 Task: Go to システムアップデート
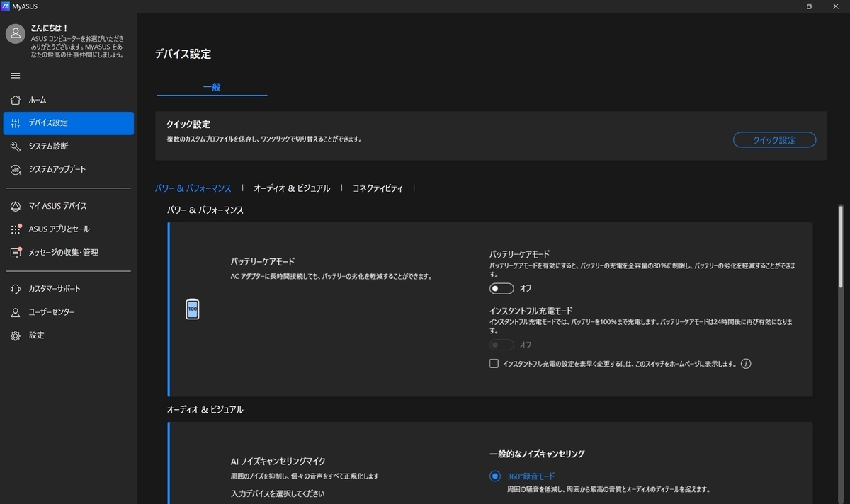click(x=69, y=170)
